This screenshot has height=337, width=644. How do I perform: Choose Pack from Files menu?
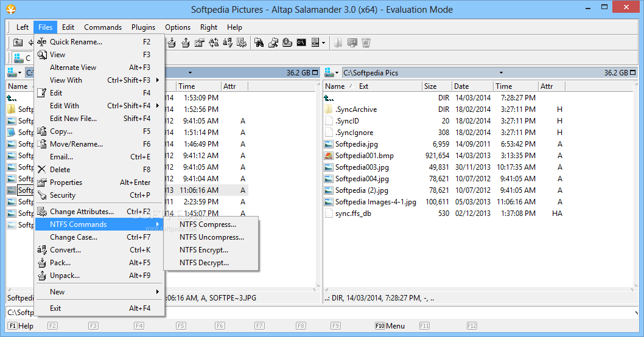tap(99, 263)
